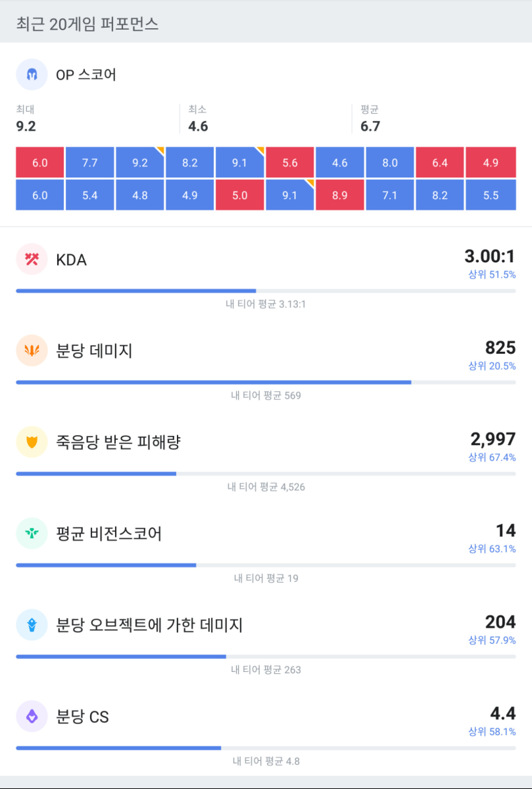This screenshot has width=532, height=789.
Task: Select the 7.7 score game tile
Action: [x=90, y=163]
